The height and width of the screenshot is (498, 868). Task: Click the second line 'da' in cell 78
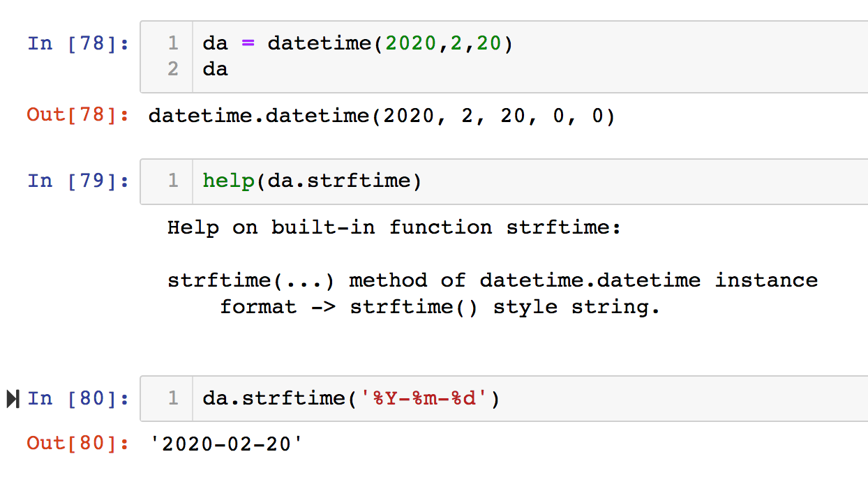[215, 69]
